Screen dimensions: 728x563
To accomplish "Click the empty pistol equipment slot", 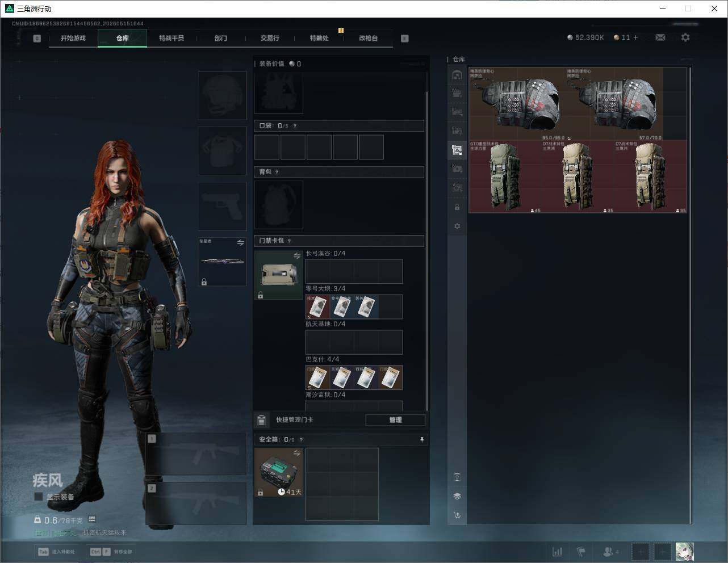I will pyautogui.click(x=222, y=207).
